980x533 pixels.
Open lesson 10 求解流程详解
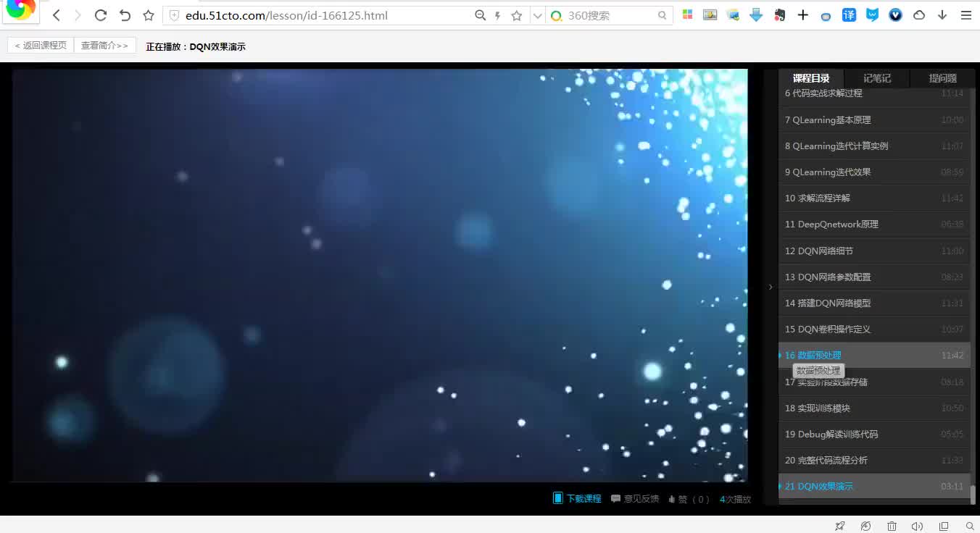[874, 198]
